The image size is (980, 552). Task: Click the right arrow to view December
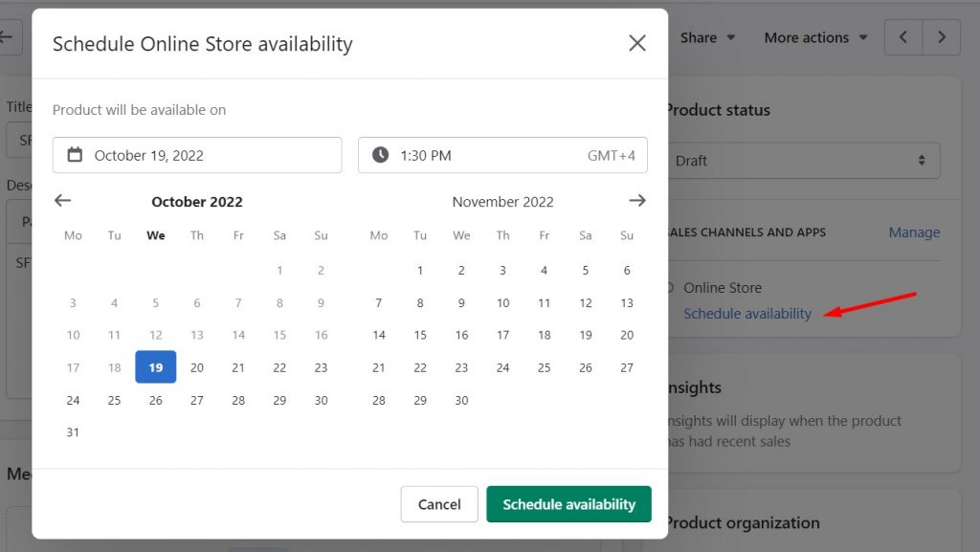[637, 201]
